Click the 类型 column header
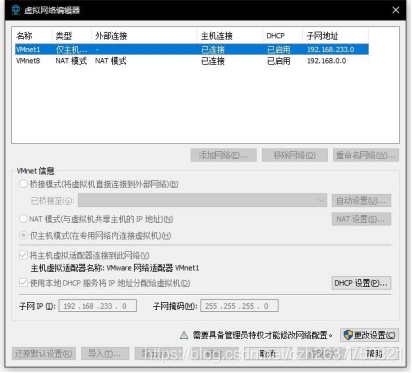The height and width of the screenshot is (373, 412). coord(71,36)
